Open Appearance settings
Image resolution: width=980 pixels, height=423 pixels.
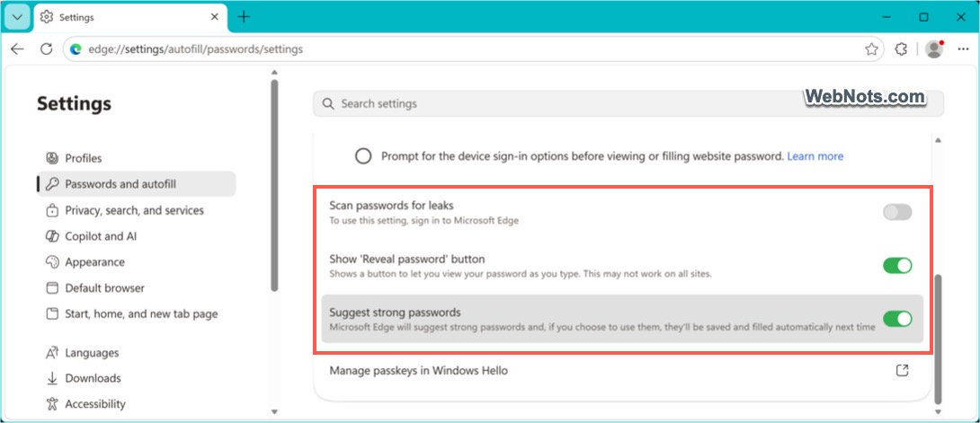pos(137,262)
